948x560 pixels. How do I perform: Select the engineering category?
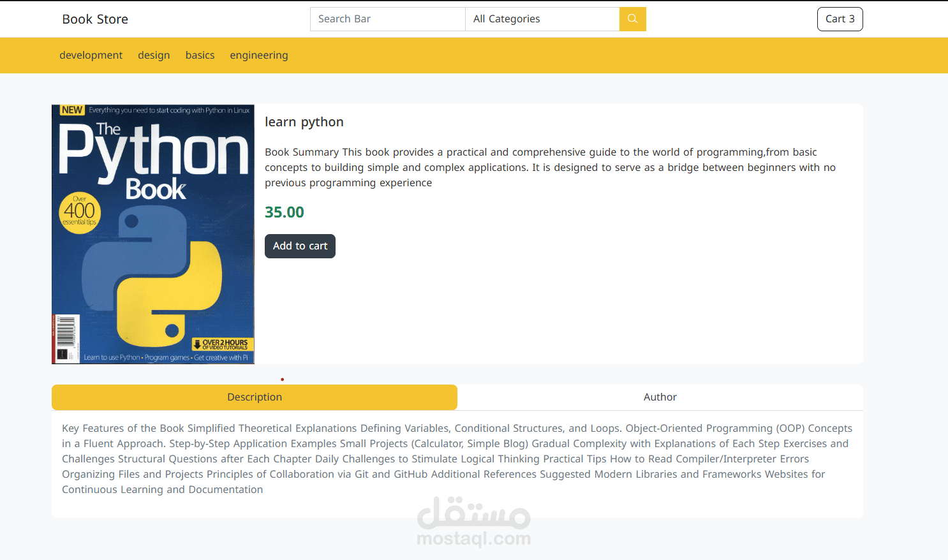[x=259, y=55]
